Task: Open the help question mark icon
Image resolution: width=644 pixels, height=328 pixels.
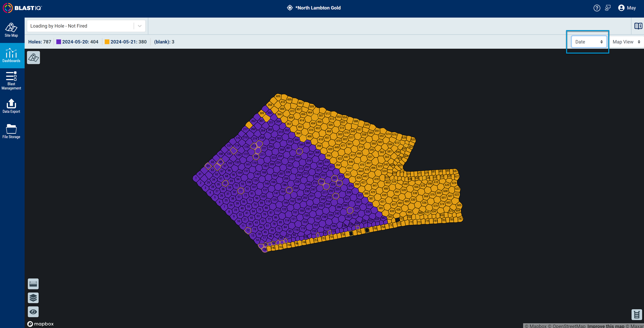Action: [x=596, y=8]
